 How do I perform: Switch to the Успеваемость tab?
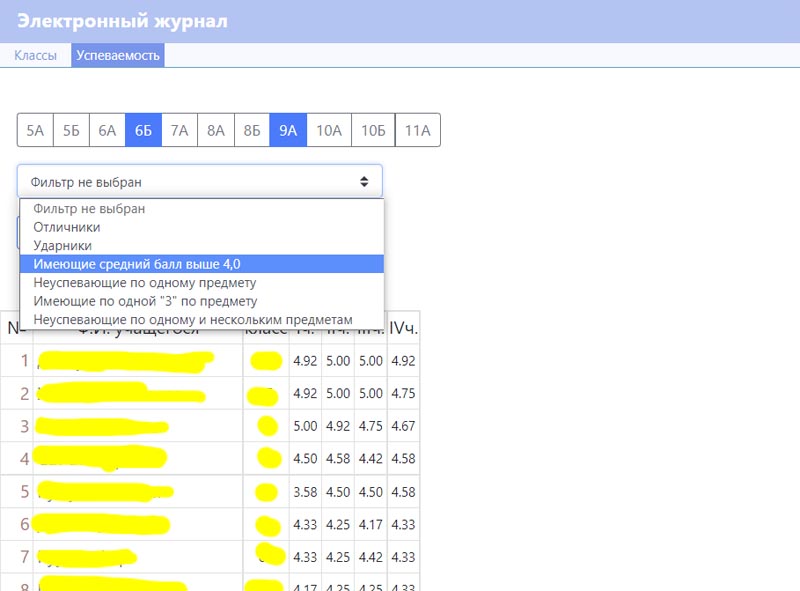tap(117, 55)
